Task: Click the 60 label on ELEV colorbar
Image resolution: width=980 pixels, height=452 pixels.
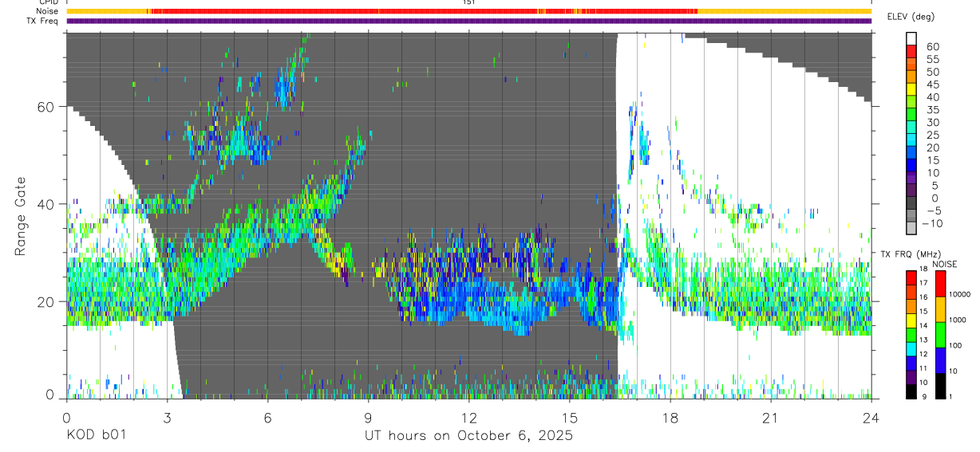Action: (x=931, y=47)
